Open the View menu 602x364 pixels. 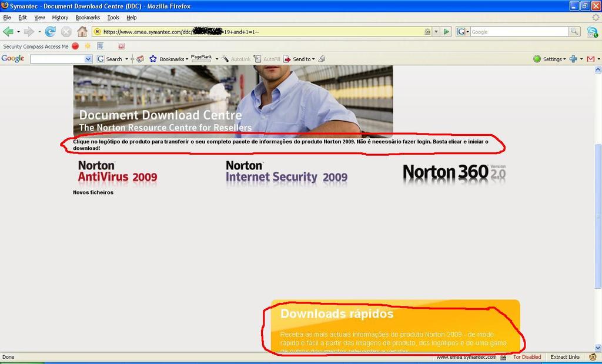click(x=39, y=17)
